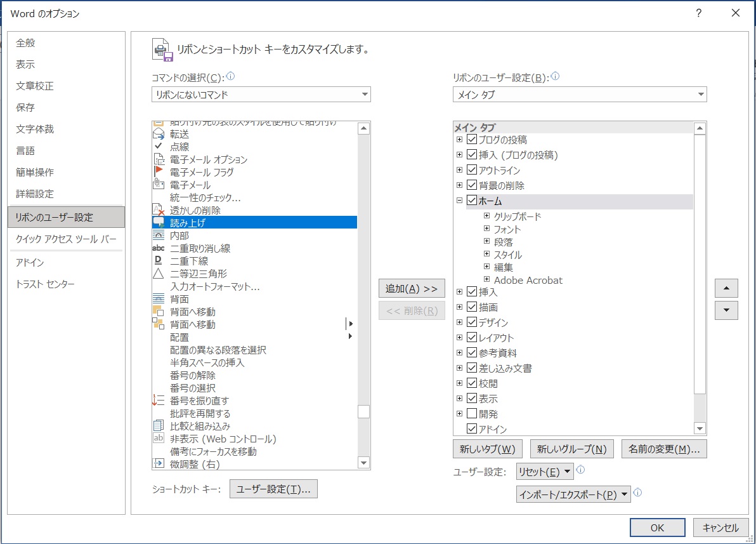Click the 透かしの削除 watermark removal icon
756x544 pixels.
point(159,208)
